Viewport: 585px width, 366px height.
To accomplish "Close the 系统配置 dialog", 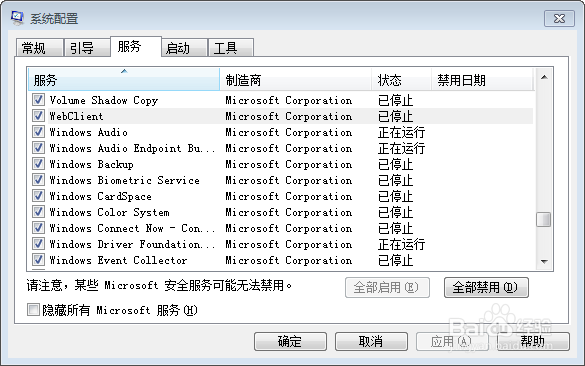I will pyautogui.click(x=559, y=19).
